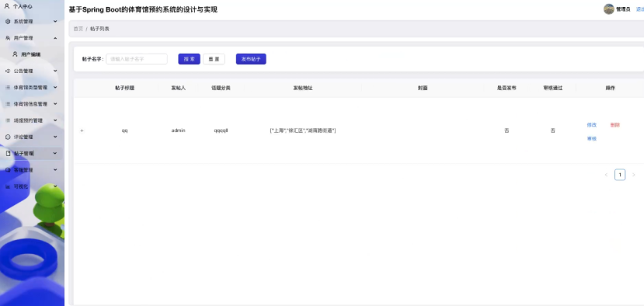Click the 可视化 chart icon
Screen dimensions: 644x306
point(8,186)
